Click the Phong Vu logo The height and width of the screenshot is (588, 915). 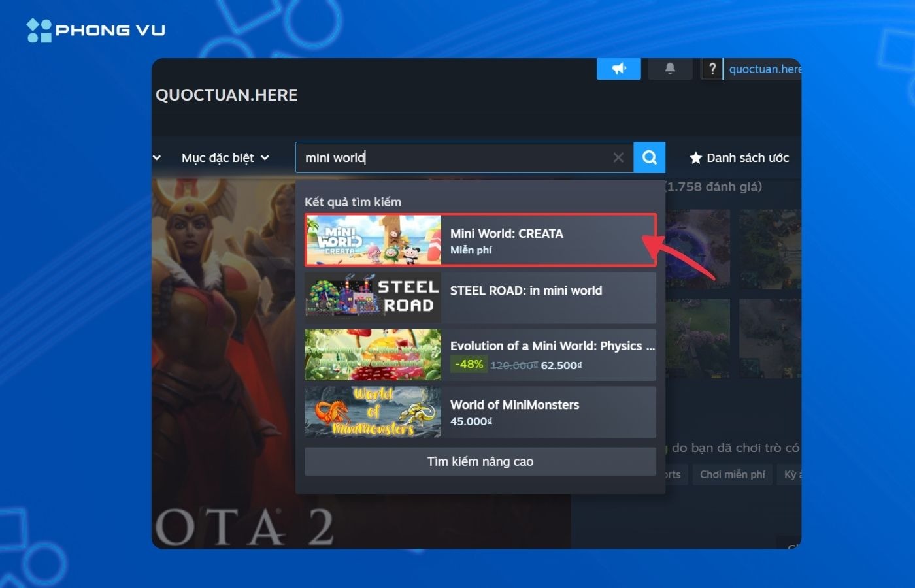click(95, 30)
